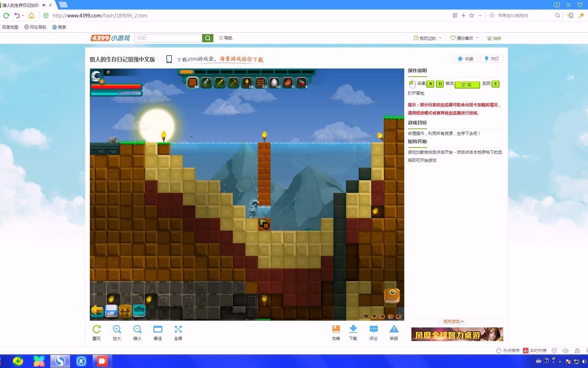Select the egg item slot showing 10
The image size is (588, 368).
274,82
